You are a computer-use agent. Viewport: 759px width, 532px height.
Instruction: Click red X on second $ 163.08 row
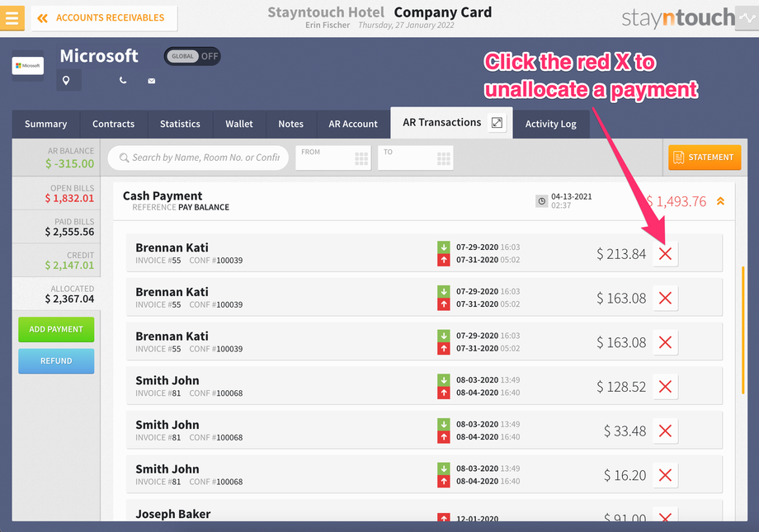point(665,342)
